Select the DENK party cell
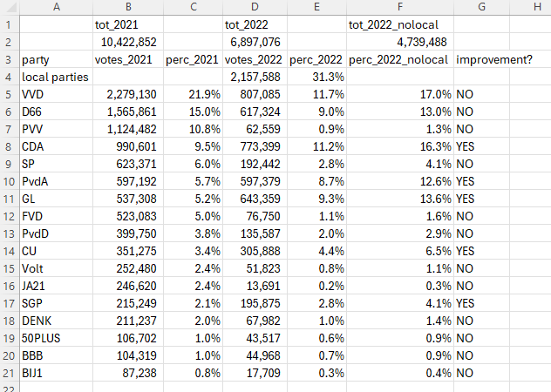The image size is (551, 392). (x=56, y=321)
